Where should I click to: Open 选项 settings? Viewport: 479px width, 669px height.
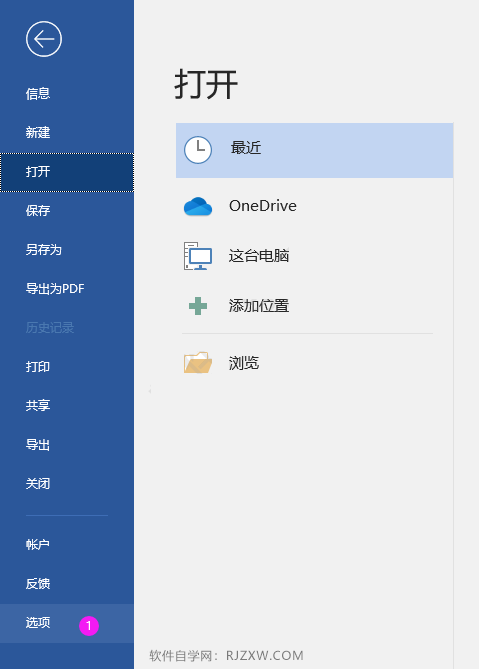click(x=67, y=623)
